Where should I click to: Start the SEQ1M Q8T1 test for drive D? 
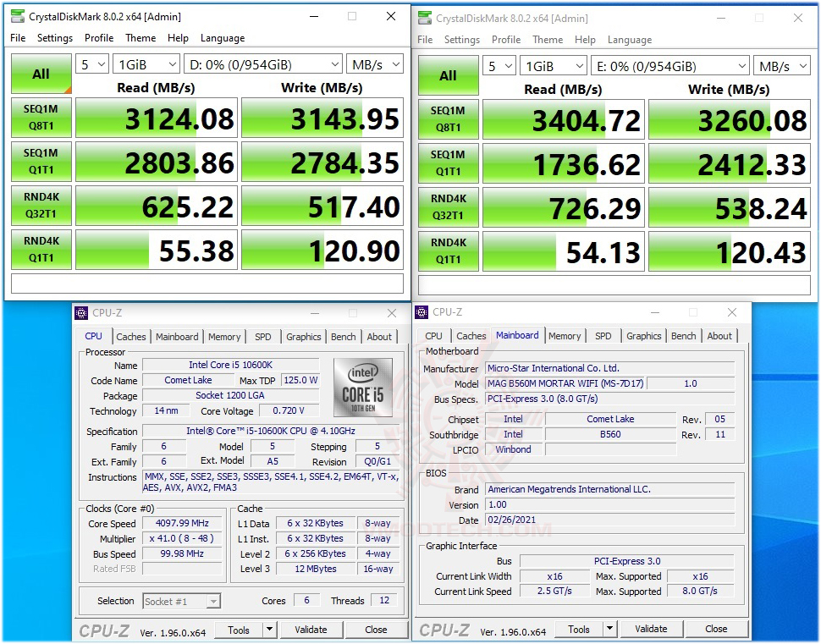pyautogui.click(x=41, y=118)
